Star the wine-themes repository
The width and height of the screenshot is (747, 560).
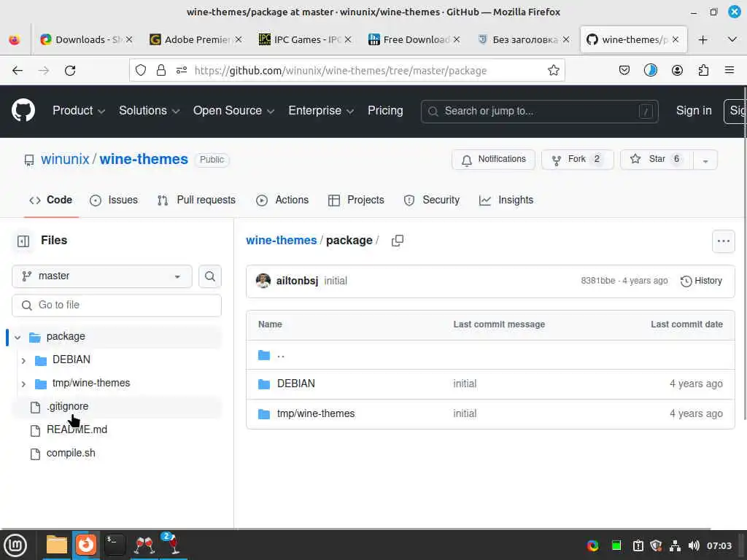tap(657, 160)
